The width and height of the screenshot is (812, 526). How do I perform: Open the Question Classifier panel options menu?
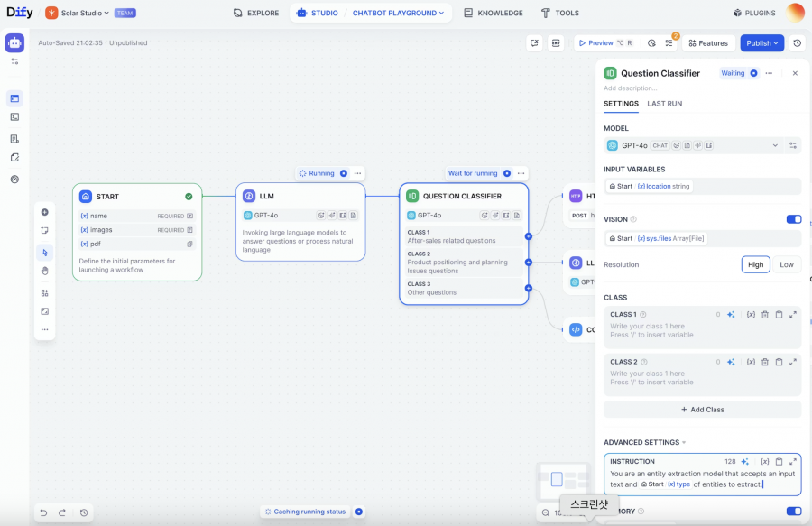(x=769, y=73)
